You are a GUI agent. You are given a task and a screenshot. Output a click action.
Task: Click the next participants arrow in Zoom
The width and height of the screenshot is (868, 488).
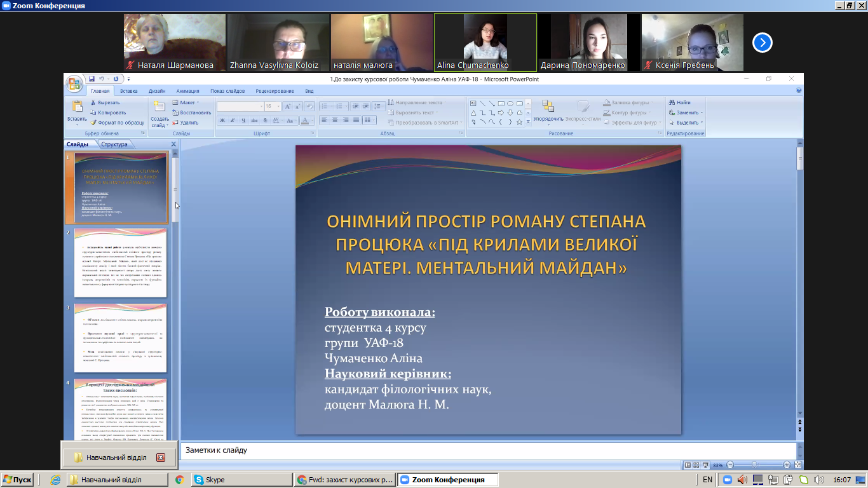pos(762,43)
